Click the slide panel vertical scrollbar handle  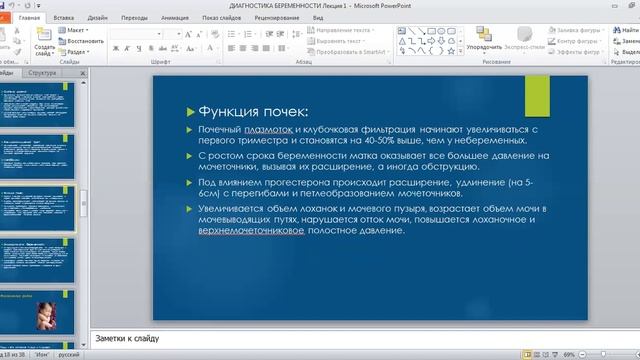(x=83, y=203)
